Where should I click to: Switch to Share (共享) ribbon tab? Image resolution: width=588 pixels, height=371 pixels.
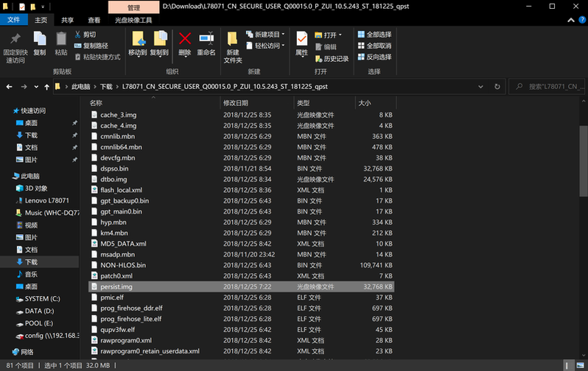coord(68,20)
